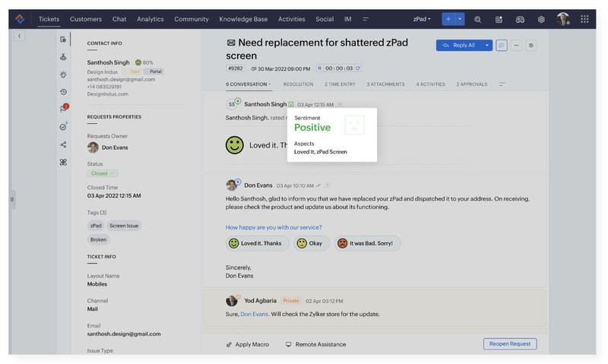Go to the Customers module
Image resolution: width=608 pixels, height=364 pixels.
(x=86, y=19)
